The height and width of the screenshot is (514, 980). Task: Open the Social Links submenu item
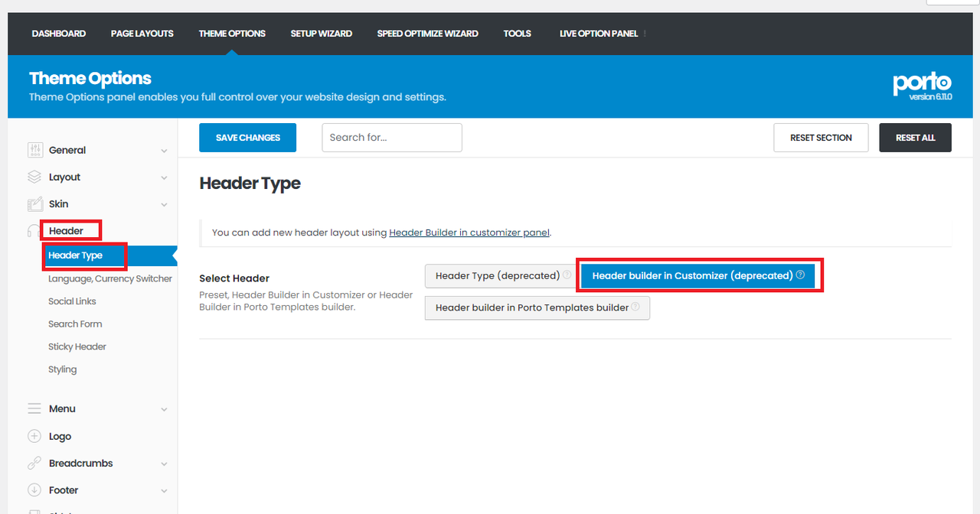tap(72, 301)
